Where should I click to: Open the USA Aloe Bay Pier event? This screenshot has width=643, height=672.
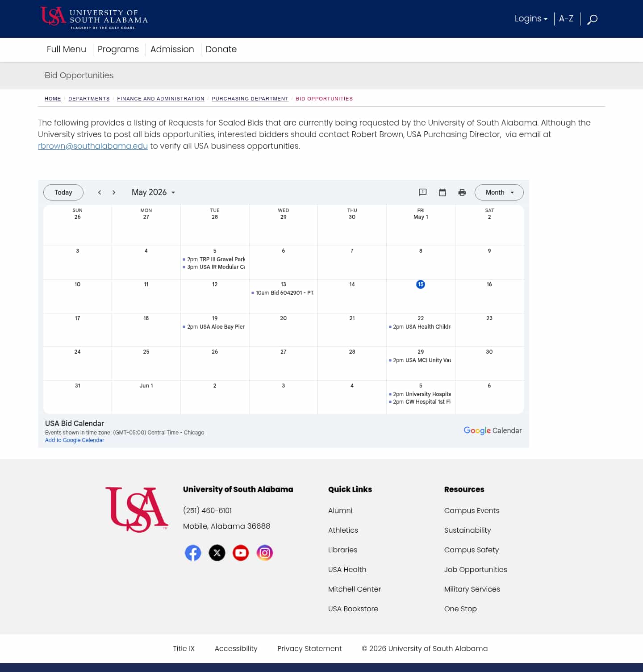click(214, 327)
